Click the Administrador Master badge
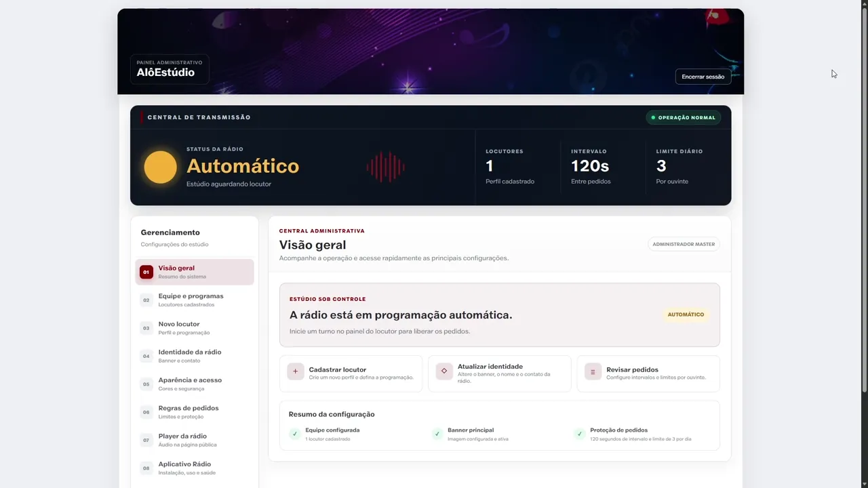868x488 pixels. pyautogui.click(x=684, y=244)
